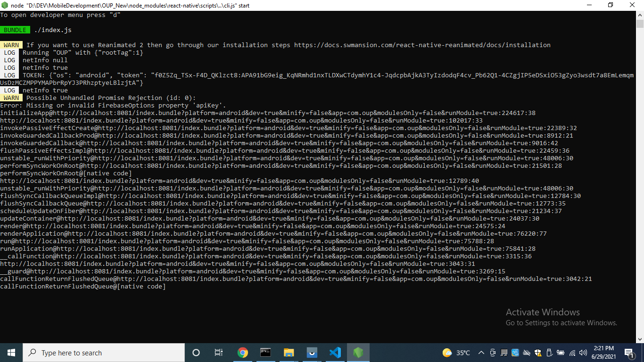Open File Explorer on the taskbar

(x=288, y=352)
